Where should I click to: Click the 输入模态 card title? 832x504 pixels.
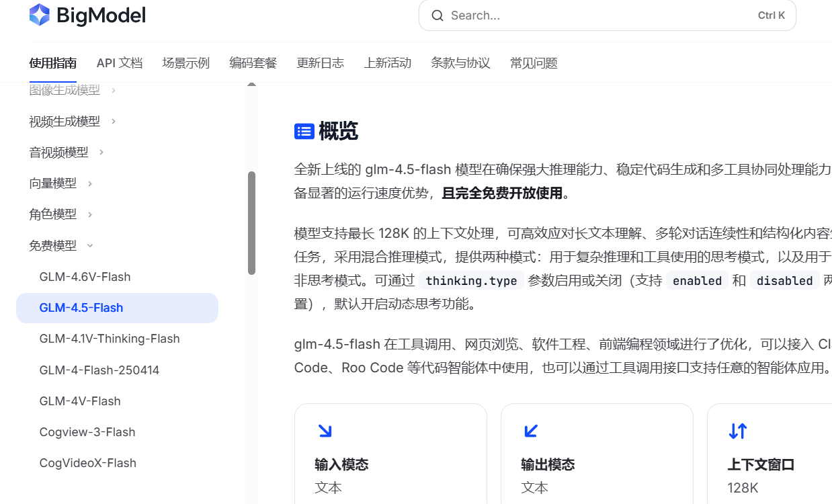coord(341,464)
